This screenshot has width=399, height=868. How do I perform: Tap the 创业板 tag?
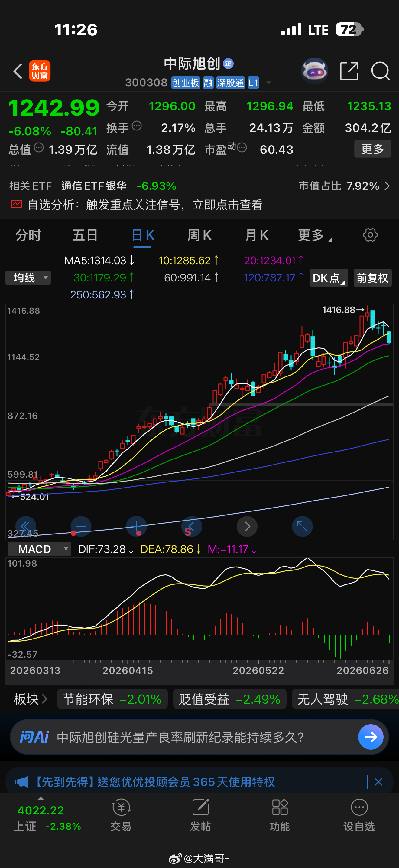(186, 83)
